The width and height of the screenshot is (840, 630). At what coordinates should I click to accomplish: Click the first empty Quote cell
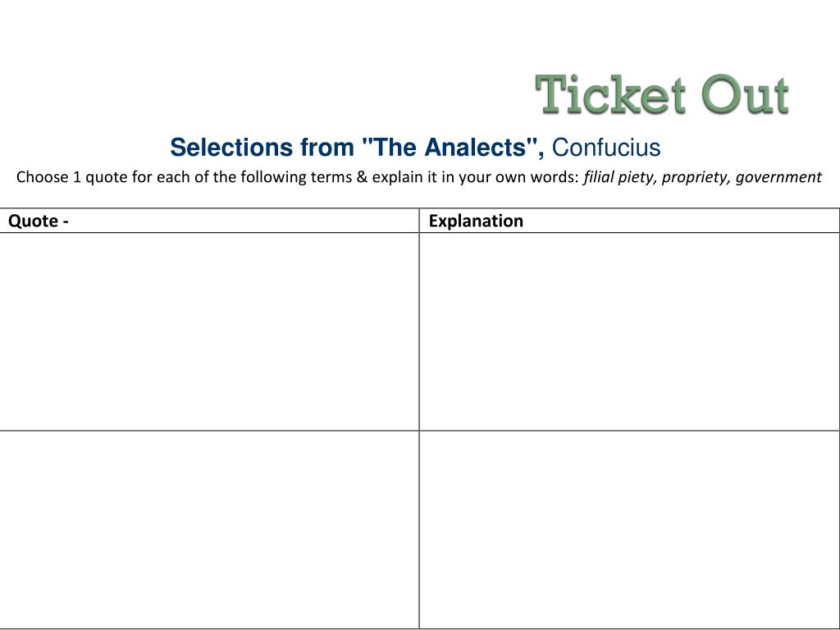coord(209,331)
